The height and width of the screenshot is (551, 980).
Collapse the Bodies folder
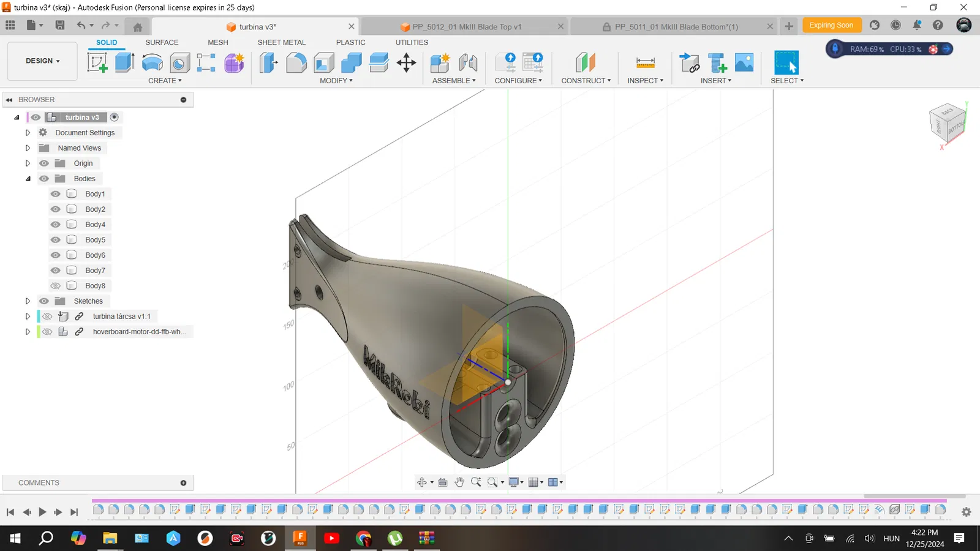pos(28,179)
